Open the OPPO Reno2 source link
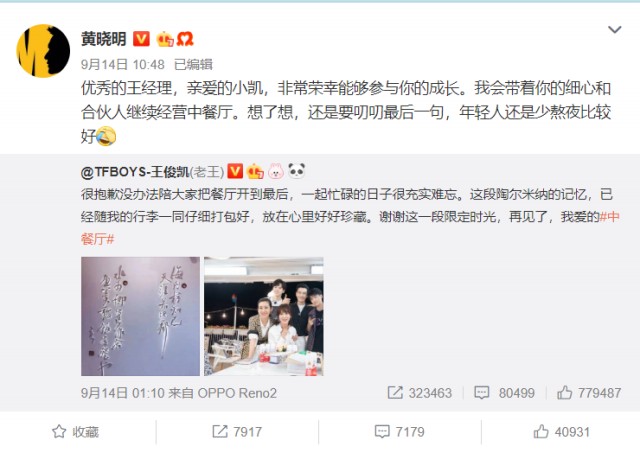Viewport: 640px width, 453px height. 237,393
